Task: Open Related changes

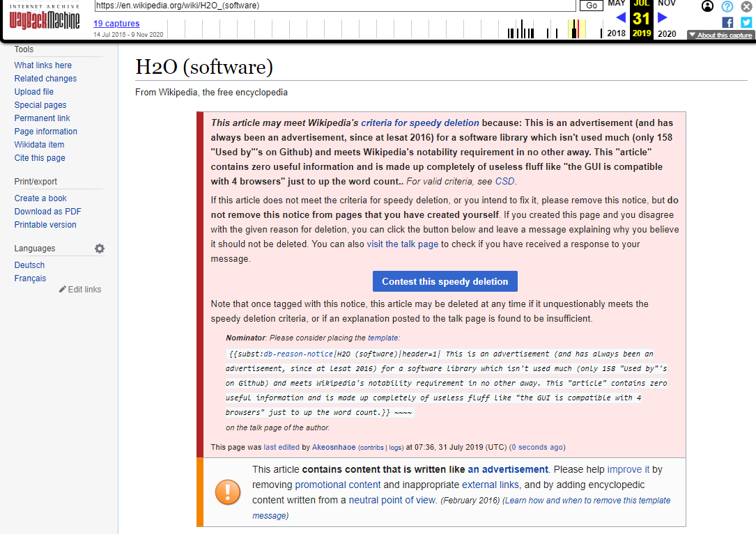Action: point(45,79)
